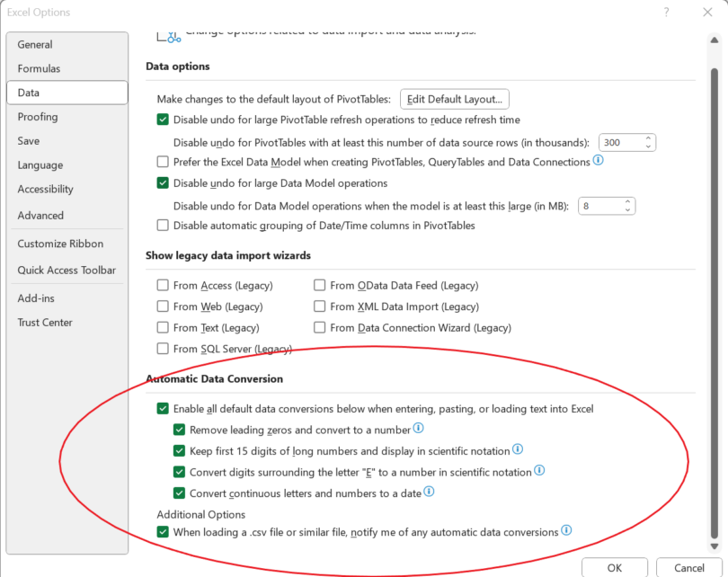
Task: Open the Trust Center section
Action: point(45,322)
